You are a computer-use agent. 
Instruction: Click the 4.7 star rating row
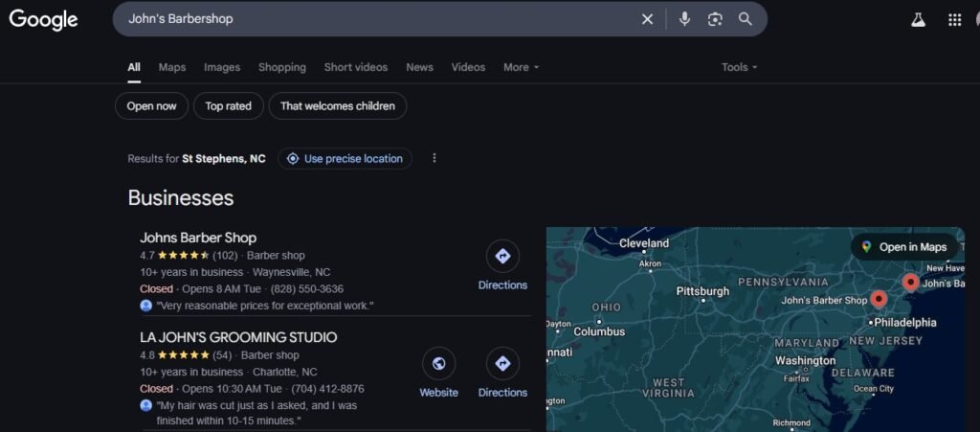click(x=189, y=255)
